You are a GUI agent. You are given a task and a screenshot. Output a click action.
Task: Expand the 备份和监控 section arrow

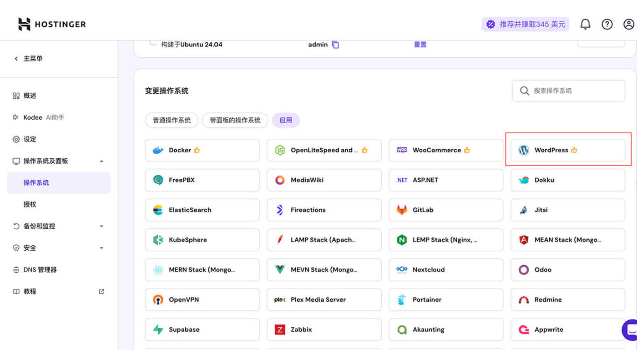pyautogui.click(x=101, y=226)
